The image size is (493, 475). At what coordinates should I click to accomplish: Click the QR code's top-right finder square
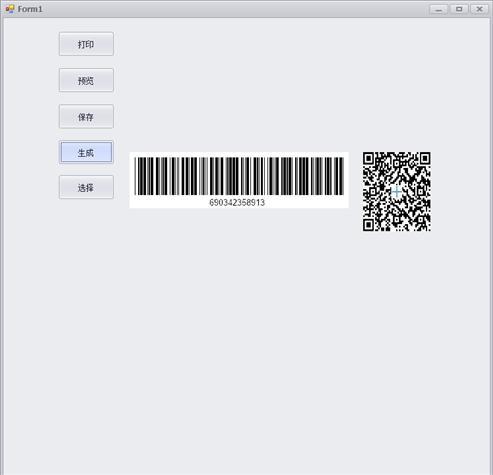tap(425, 158)
